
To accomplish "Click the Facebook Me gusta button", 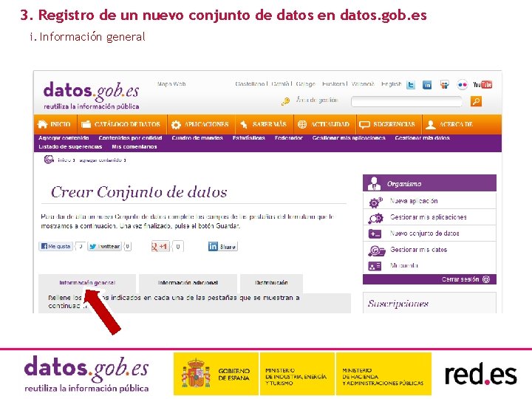I will [x=55, y=246].
